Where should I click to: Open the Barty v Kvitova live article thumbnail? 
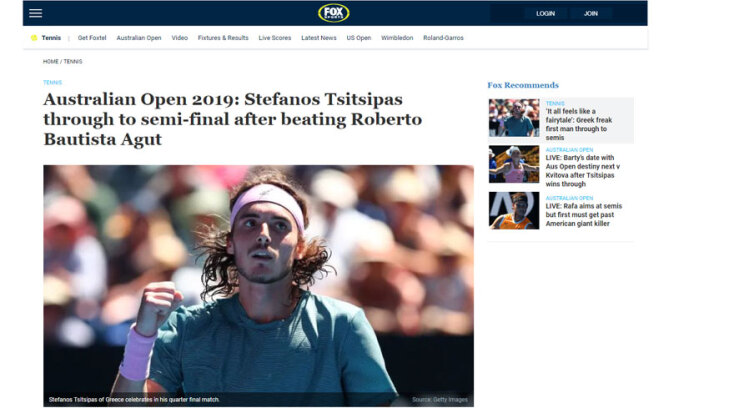pyautogui.click(x=514, y=164)
